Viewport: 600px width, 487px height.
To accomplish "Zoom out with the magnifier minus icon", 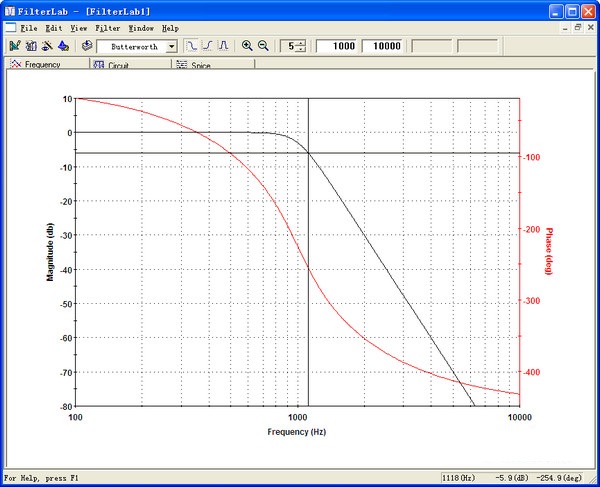I will [263, 46].
